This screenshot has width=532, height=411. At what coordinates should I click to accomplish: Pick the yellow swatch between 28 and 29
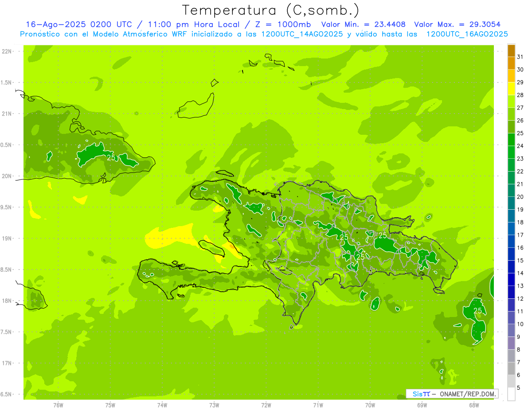coord(511,89)
